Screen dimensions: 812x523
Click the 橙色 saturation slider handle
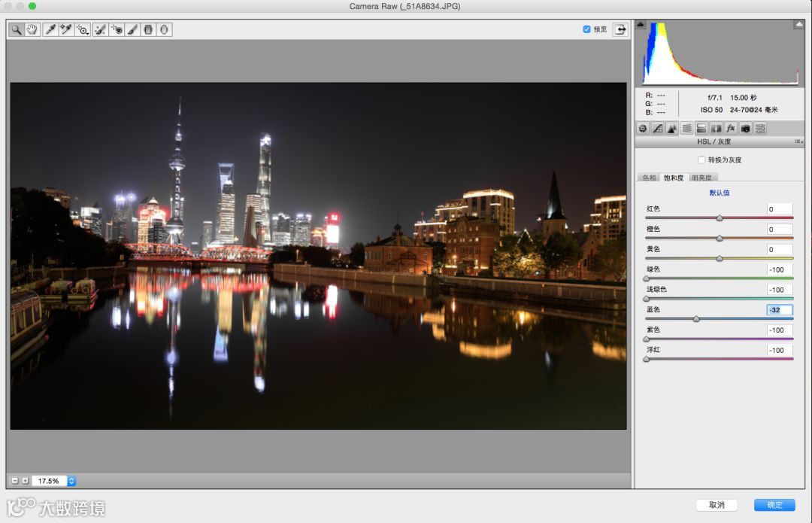coord(720,239)
